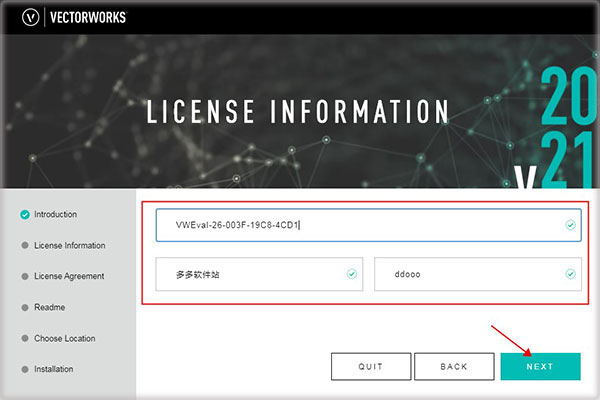Screen dimensions: 600x400
Task: Click the gray dot beside License Information
Action: (25, 245)
